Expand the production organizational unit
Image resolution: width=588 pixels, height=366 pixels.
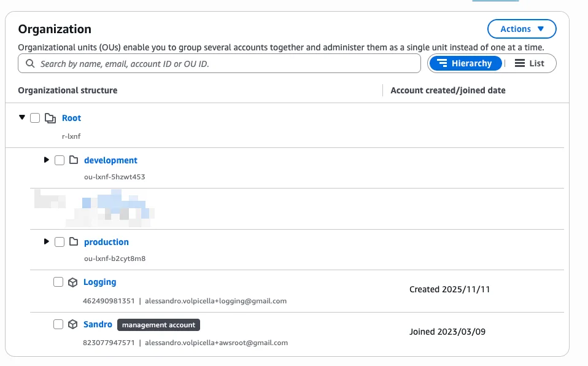46,242
